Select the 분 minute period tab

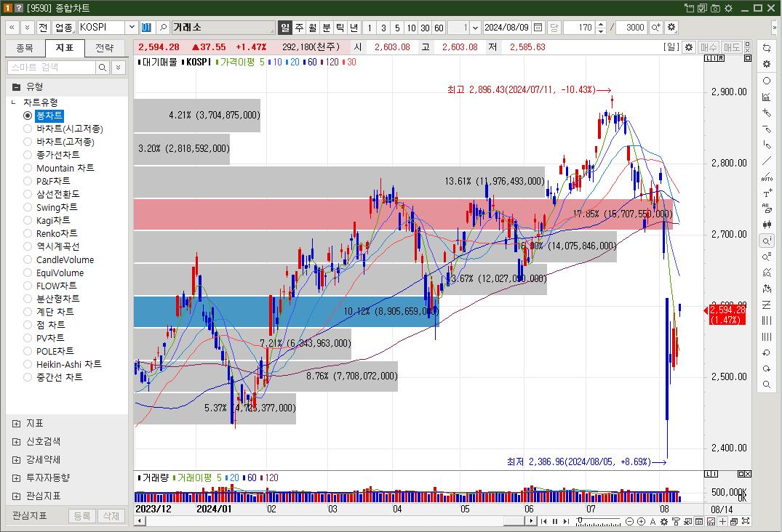326,28
